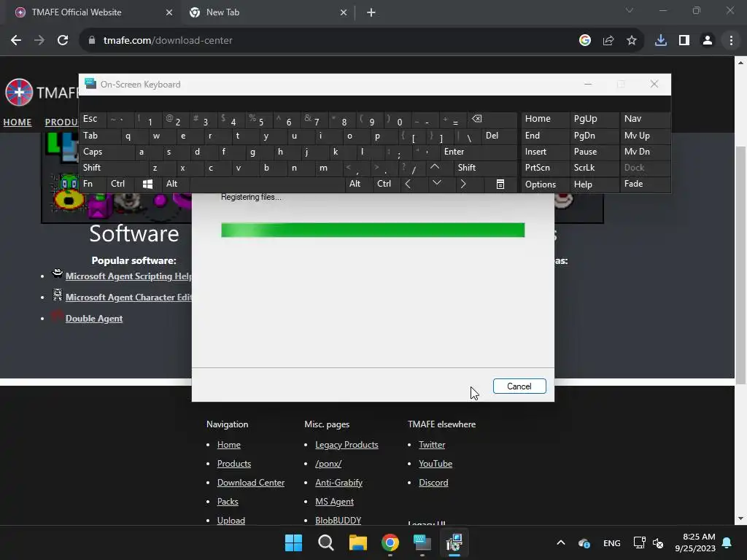Open new tab with plus button
The height and width of the screenshot is (560, 747).
click(371, 12)
